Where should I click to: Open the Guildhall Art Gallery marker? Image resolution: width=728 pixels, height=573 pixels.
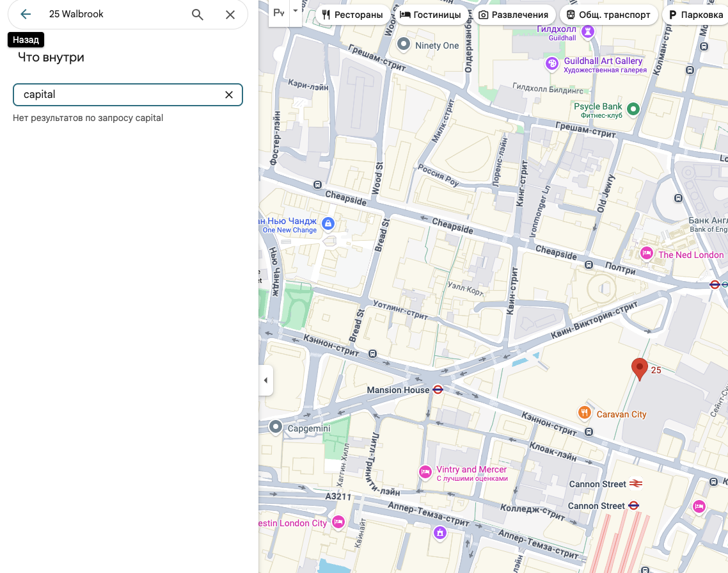click(x=551, y=63)
